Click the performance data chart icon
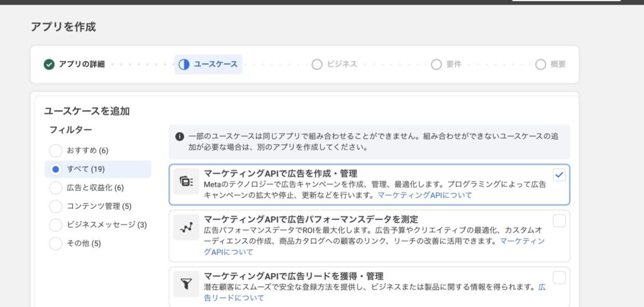The image size is (644, 307). (186, 228)
